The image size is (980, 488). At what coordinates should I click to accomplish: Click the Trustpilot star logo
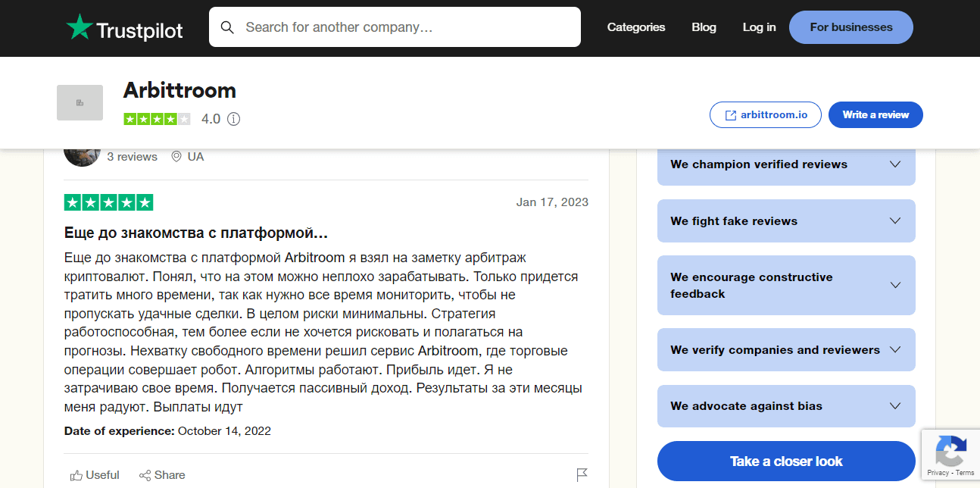pos(79,27)
